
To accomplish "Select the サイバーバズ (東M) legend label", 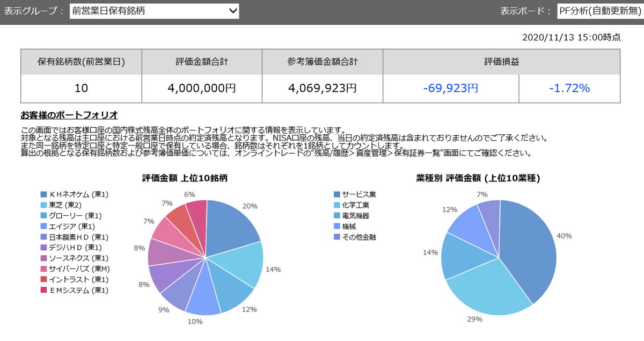I will pos(79,269).
